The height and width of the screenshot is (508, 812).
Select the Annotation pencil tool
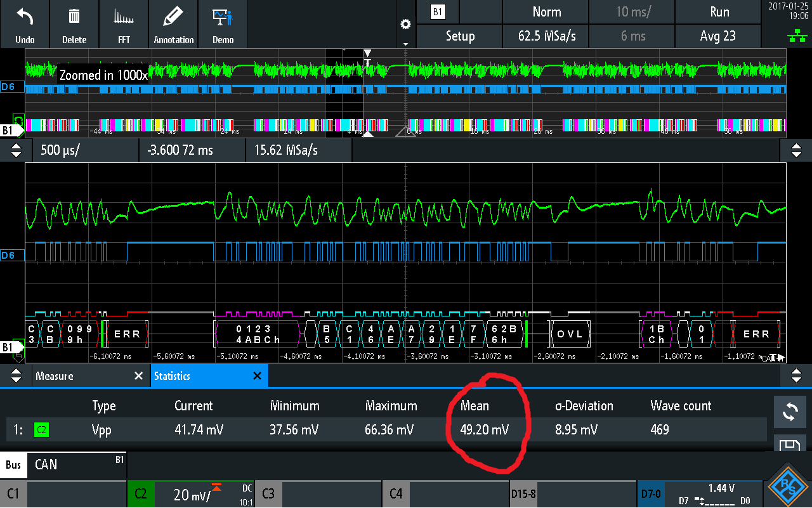pos(173,24)
